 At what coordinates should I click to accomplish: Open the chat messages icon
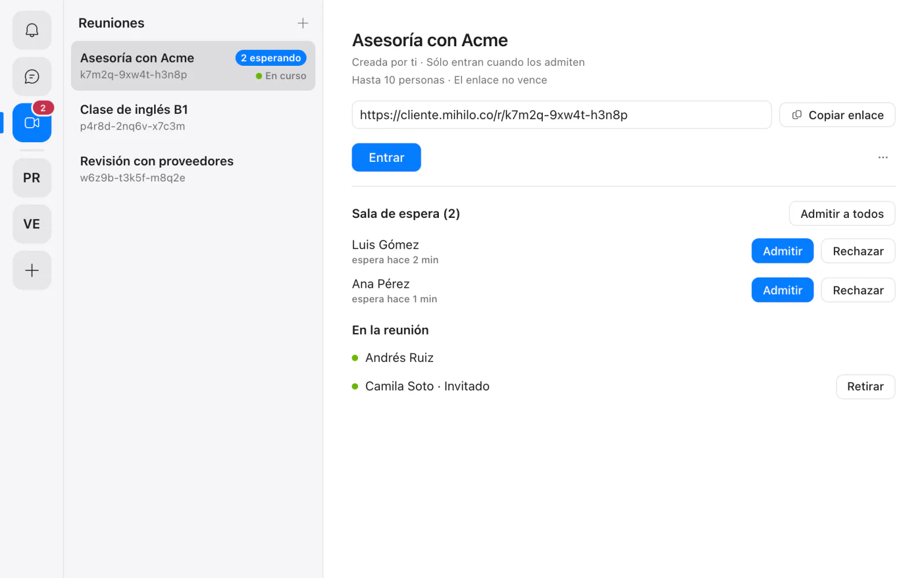click(32, 76)
